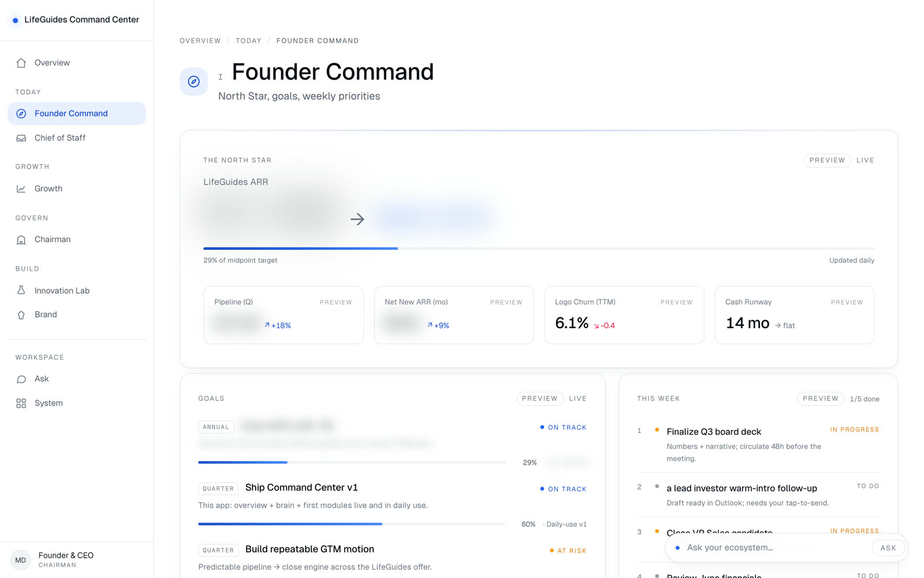This screenshot has width=924, height=578.
Task: Open the Cash Runway metric card
Action: [x=795, y=315]
